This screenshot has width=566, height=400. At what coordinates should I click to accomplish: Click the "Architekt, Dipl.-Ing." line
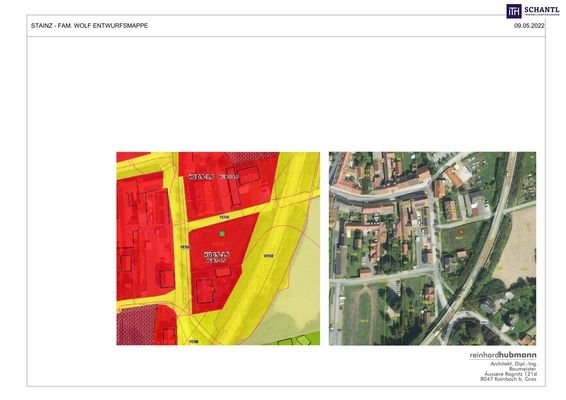(x=513, y=364)
